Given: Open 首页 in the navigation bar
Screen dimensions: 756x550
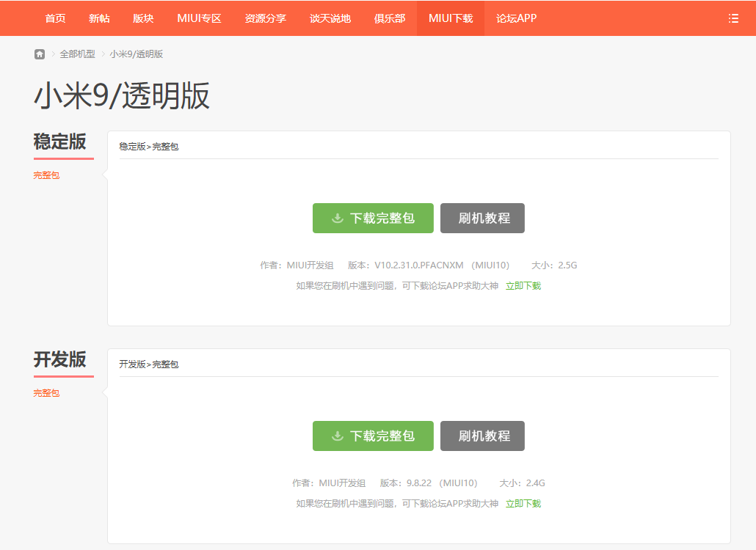Looking at the screenshot, I should click(56, 18).
